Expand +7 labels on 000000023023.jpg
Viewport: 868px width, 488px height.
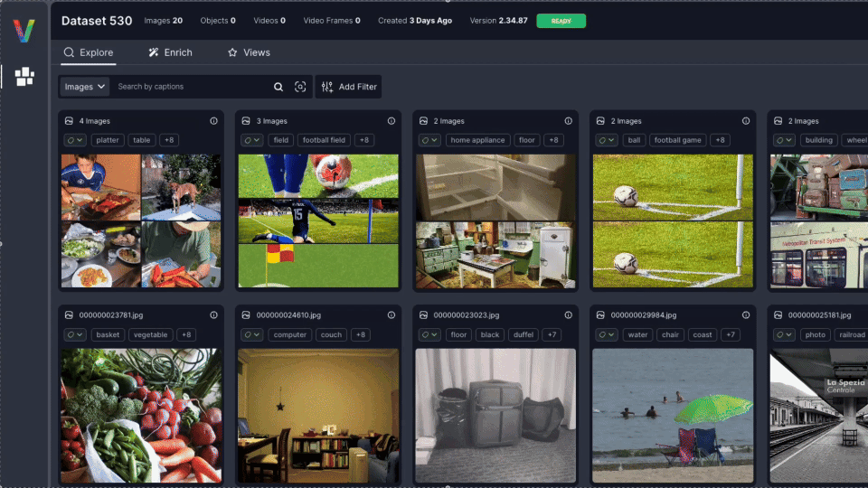[x=552, y=334]
